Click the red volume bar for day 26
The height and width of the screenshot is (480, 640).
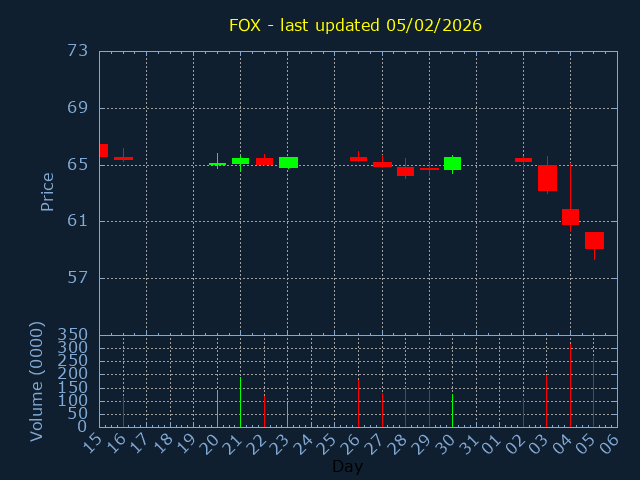pos(358,403)
